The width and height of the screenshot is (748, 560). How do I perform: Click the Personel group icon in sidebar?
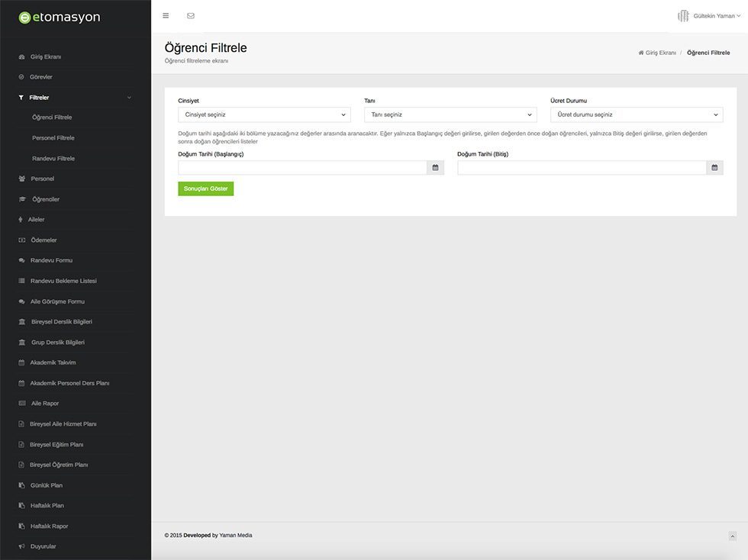21,179
